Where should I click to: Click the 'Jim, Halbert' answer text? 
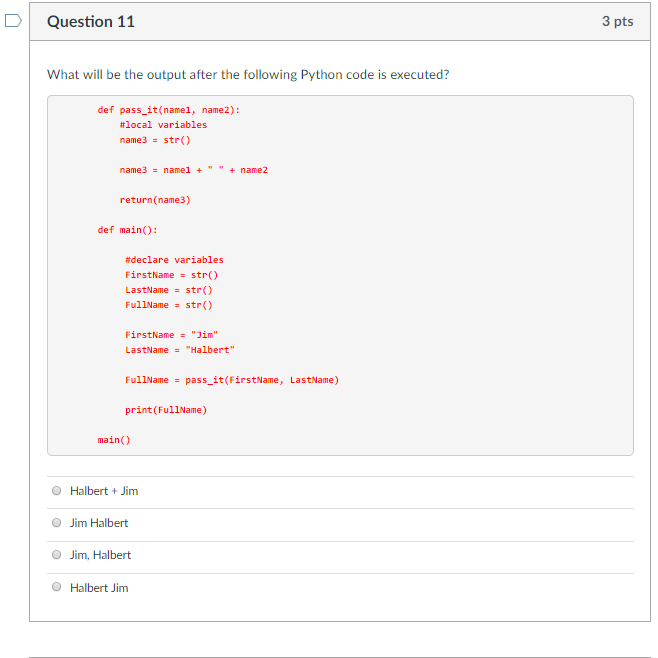[x=100, y=555]
